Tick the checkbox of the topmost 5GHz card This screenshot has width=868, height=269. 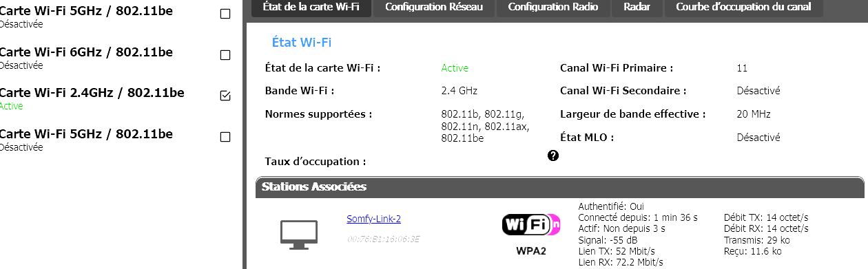click(x=225, y=14)
